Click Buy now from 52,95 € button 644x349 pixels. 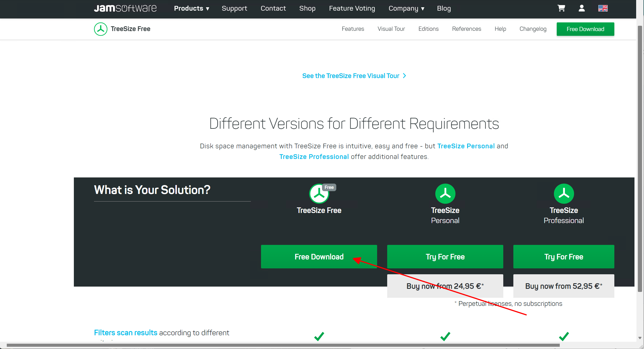pos(564,286)
